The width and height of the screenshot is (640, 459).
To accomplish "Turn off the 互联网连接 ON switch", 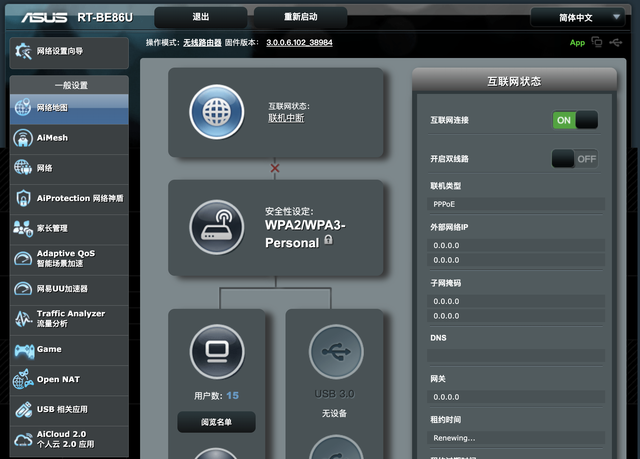I will 575,120.
